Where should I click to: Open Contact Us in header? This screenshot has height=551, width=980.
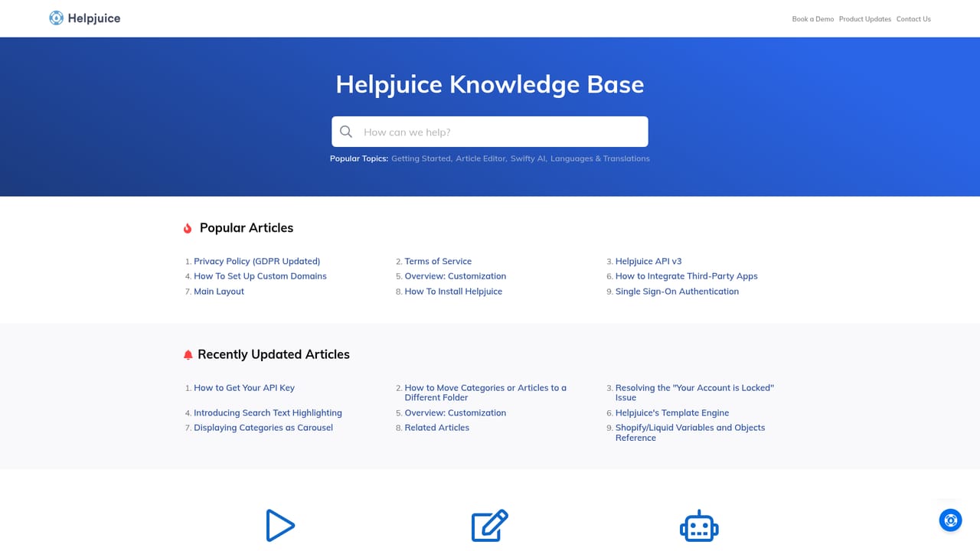pos(913,19)
